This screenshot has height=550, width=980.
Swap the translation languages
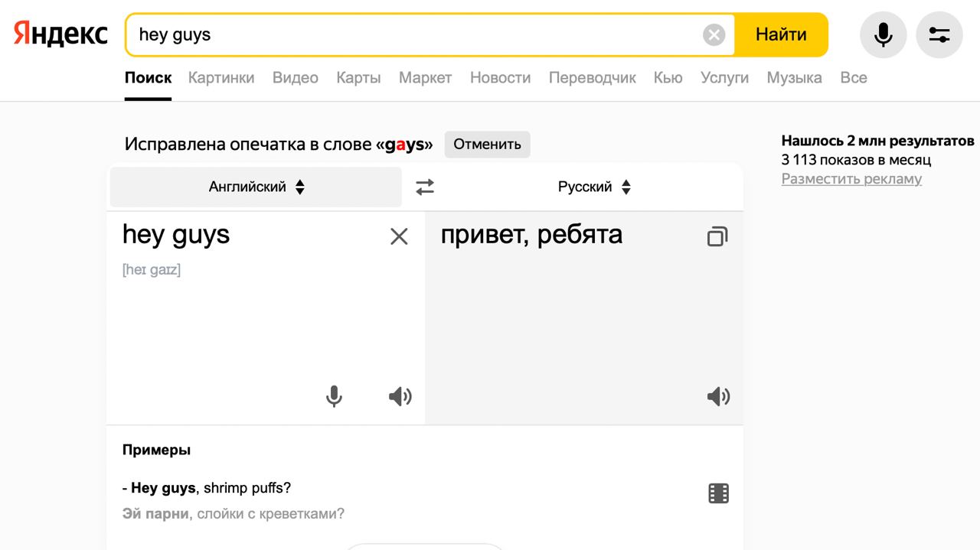pos(425,187)
